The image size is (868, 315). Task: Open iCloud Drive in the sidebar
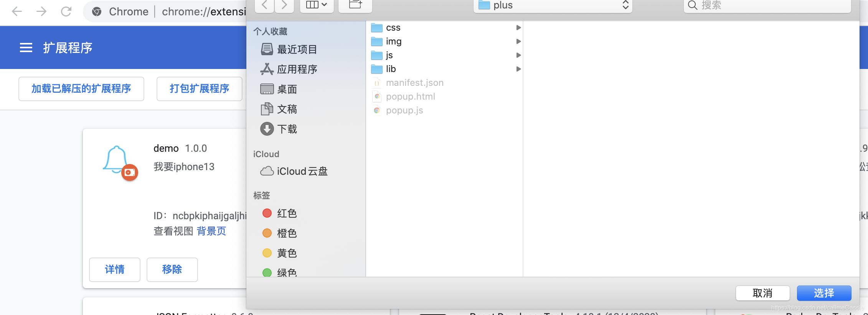294,171
